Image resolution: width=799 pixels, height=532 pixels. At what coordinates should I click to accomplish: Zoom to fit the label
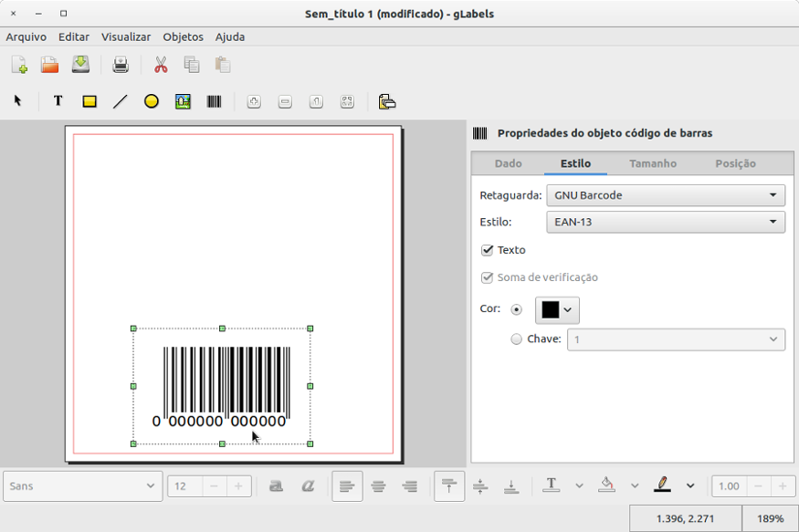point(348,102)
